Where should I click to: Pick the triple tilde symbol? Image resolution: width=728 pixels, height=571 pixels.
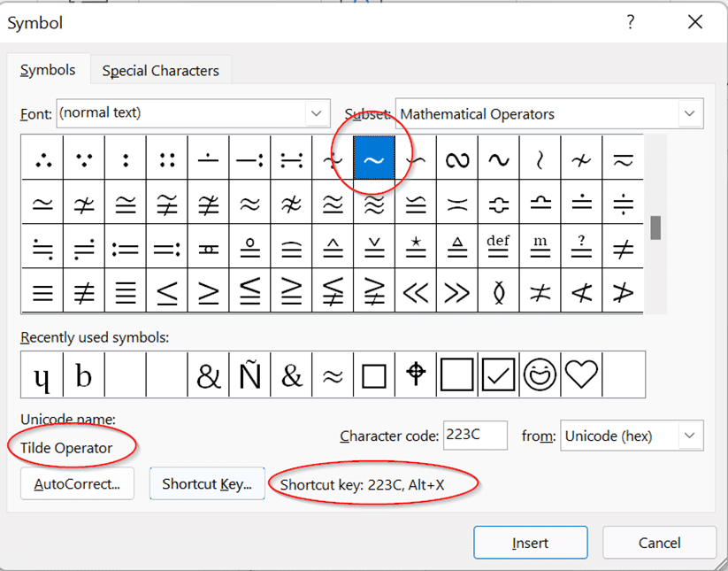pyautogui.click(x=374, y=202)
